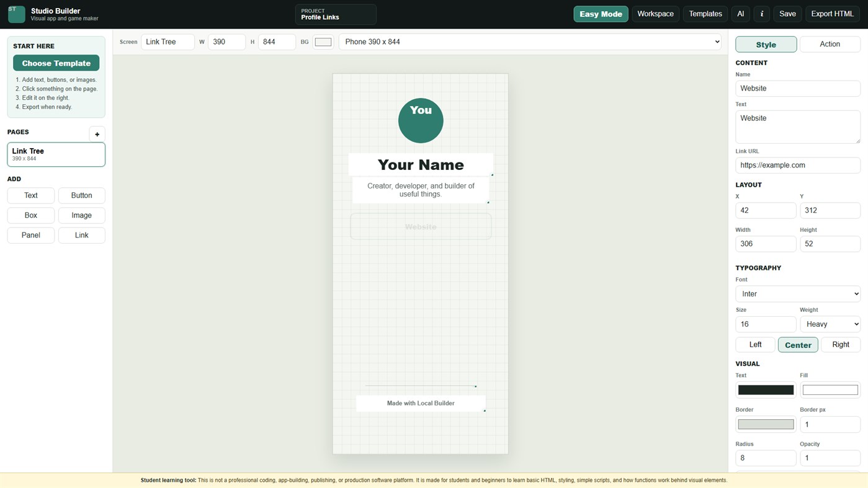Open the Weight dropdown showing Heavy
This screenshot has height=488, width=868.
(x=830, y=324)
